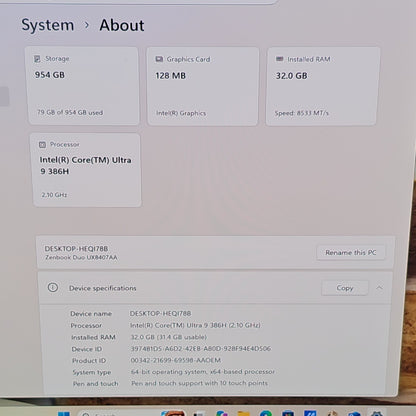The image size is (416, 416).
Task: Click the About page title
Action: click(122, 26)
